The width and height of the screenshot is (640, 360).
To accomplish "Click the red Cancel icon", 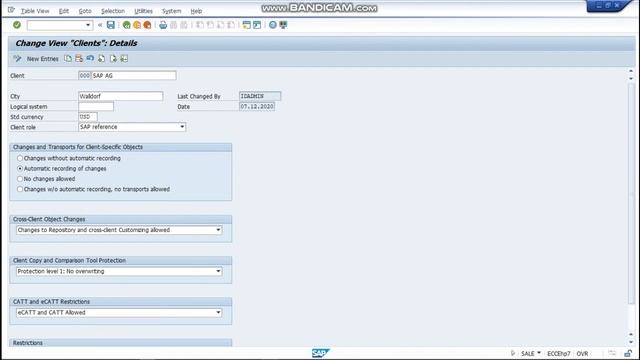I will pos(147,25).
